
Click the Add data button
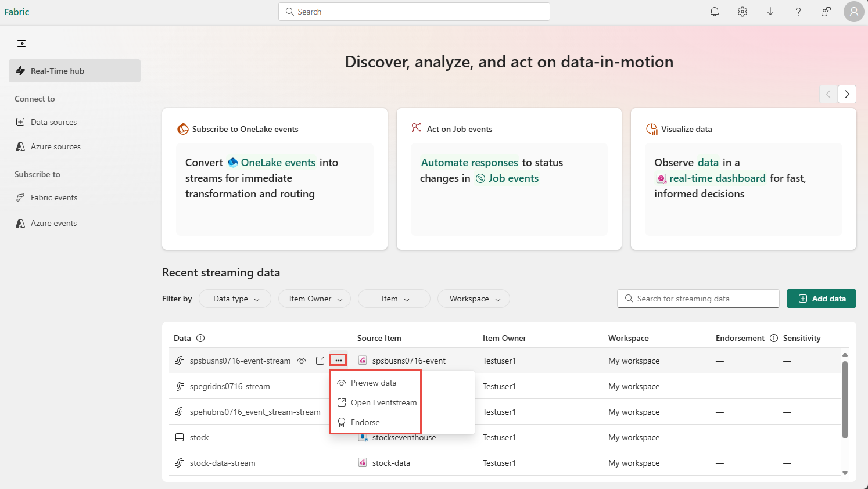(821, 299)
